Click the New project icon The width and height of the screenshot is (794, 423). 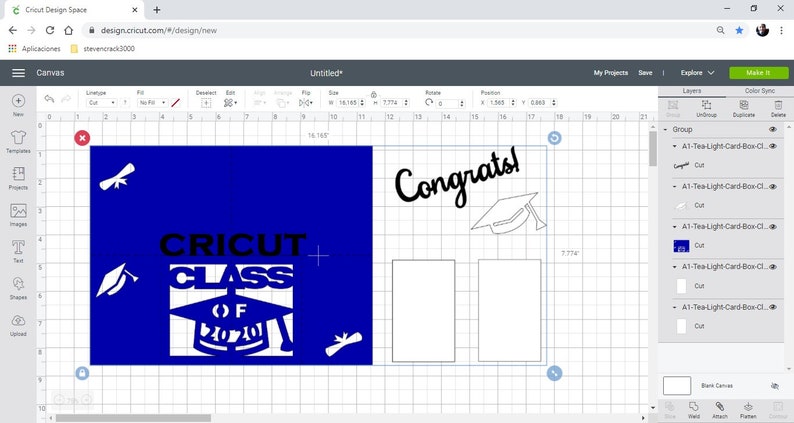coord(18,105)
